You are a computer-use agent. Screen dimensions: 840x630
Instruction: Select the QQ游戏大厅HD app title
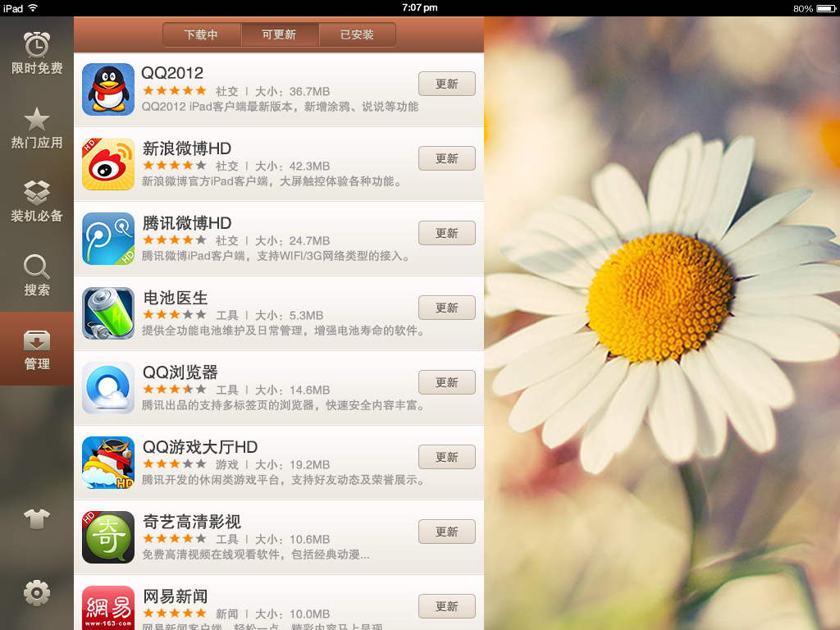200,447
